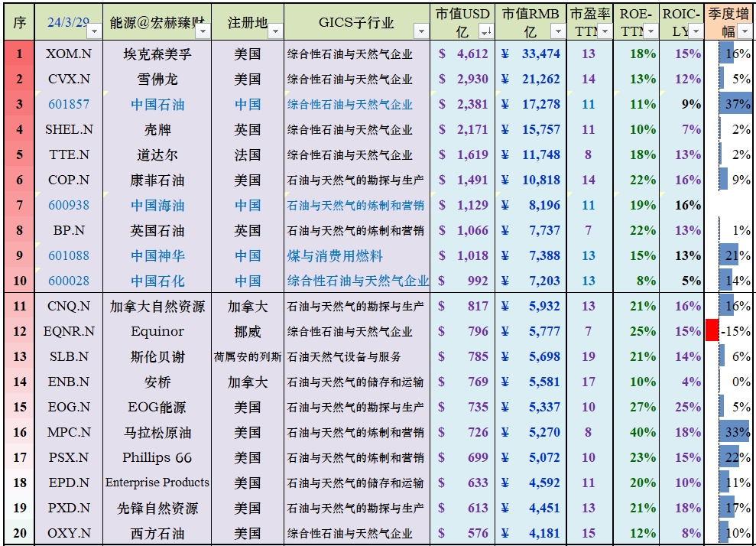Open filter dropdown on the 24/3/29 column
756x546 pixels.
[x=95, y=31]
